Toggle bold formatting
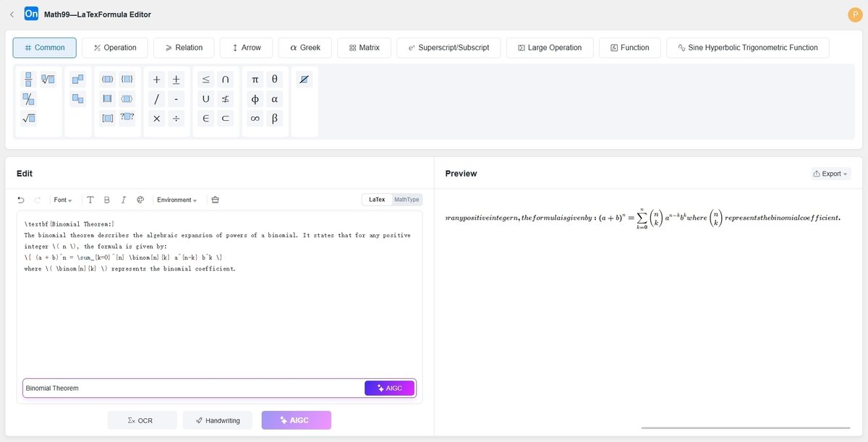The height and width of the screenshot is (442, 868). coord(106,200)
